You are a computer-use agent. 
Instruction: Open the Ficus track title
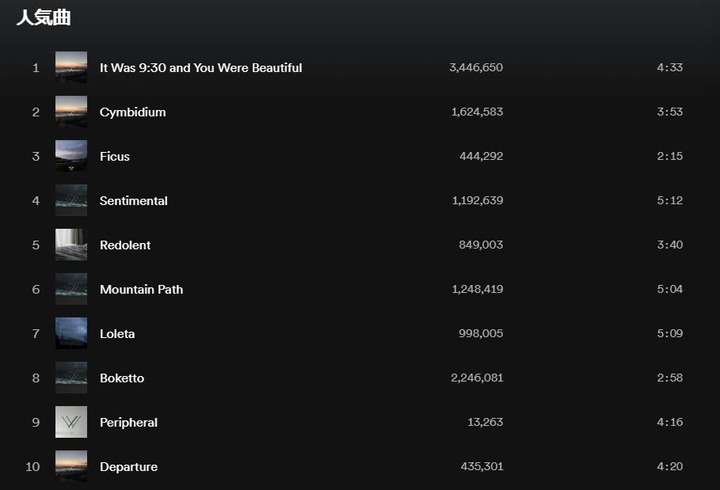coord(115,157)
